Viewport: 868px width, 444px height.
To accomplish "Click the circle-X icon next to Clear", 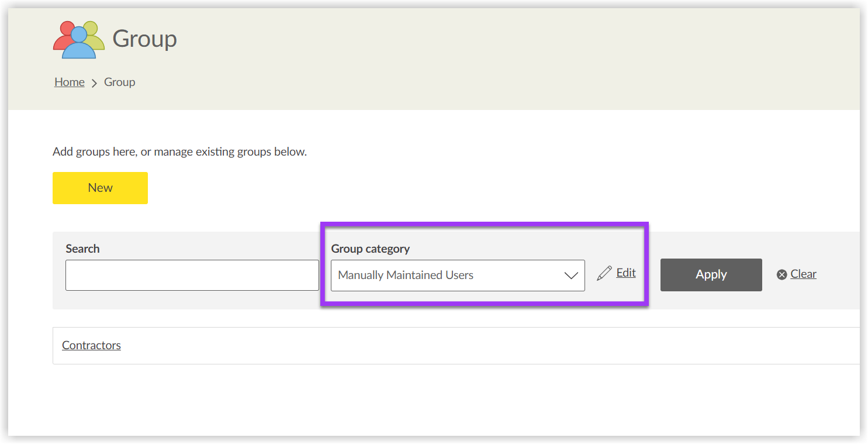I will coord(781,274).
